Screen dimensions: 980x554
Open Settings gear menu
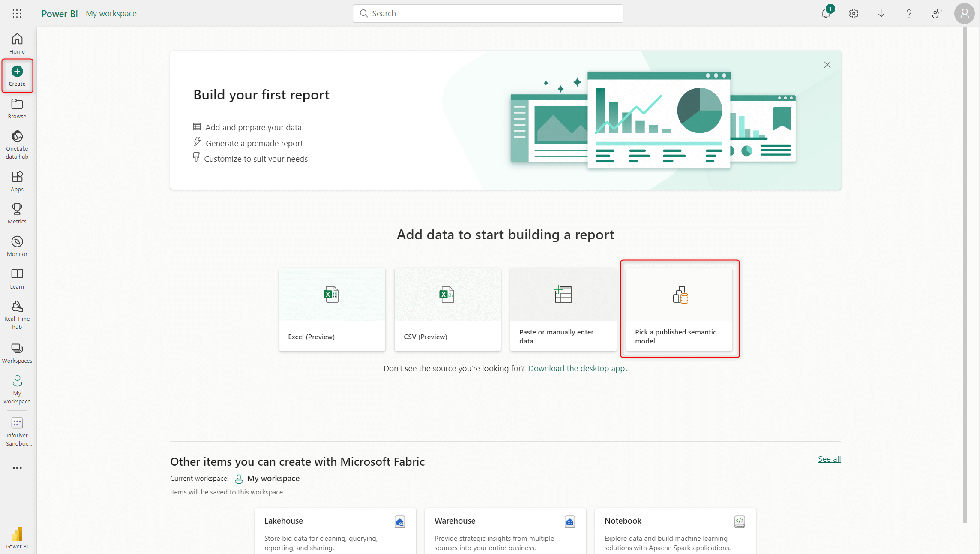coord(854,13)
